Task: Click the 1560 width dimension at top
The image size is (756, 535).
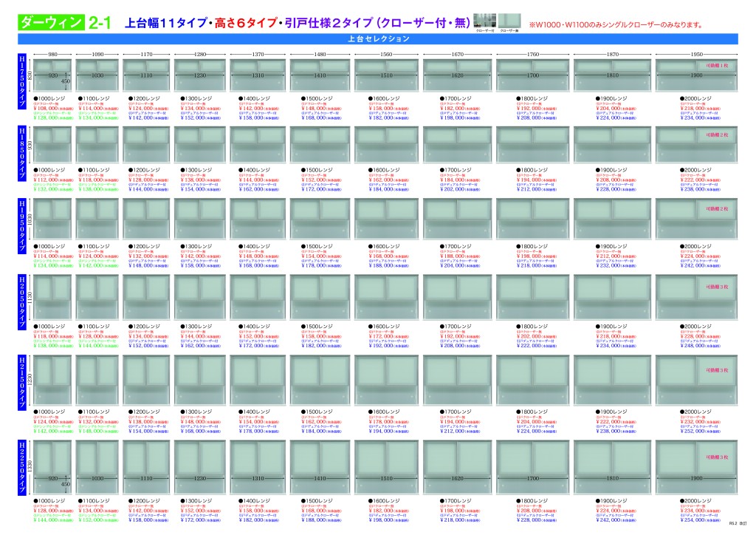Action: tap(386, 55)
